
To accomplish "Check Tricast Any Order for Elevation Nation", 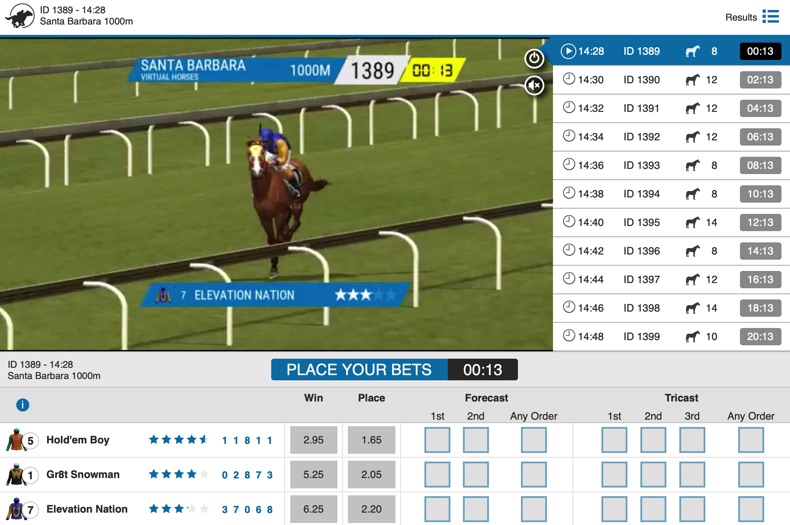I will click(x=751, y=509).
